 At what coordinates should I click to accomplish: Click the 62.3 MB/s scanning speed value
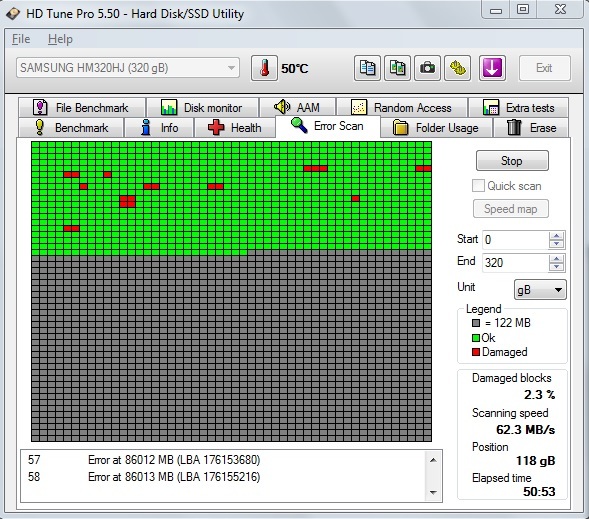click(525, 429)
